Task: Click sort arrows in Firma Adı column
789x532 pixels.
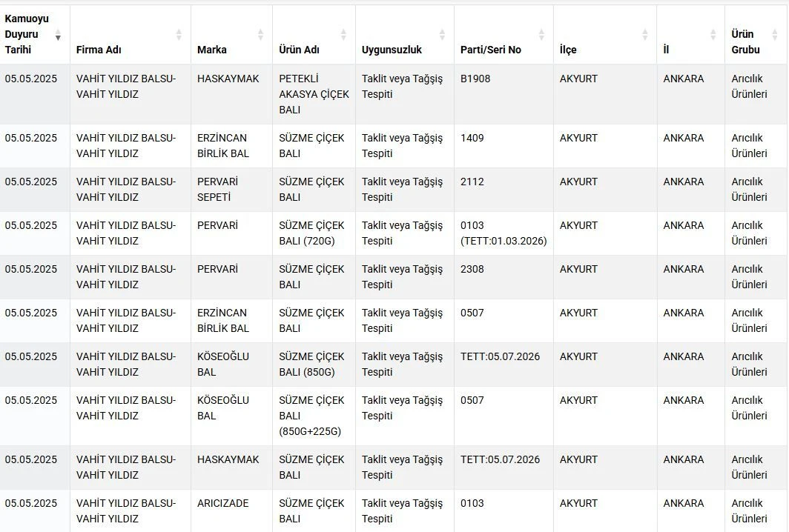Action: pos(179,35)
